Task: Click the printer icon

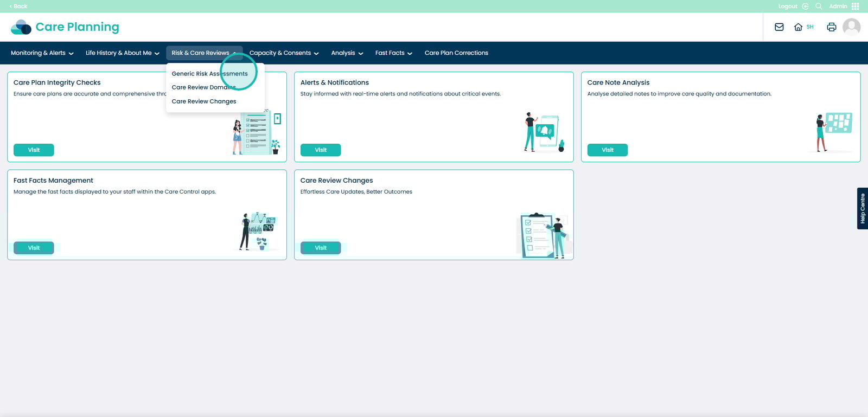Action: pyautogui.click(x=831, y=27)
